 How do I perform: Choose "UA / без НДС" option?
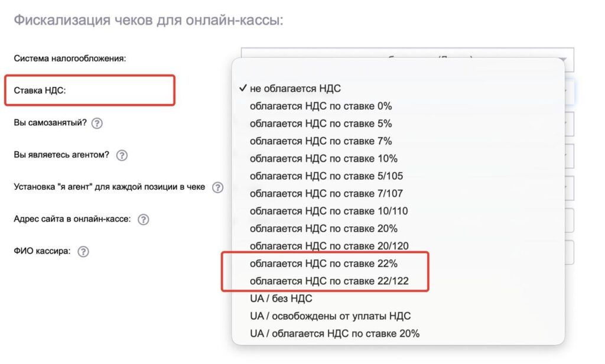[x=281, y=298]
